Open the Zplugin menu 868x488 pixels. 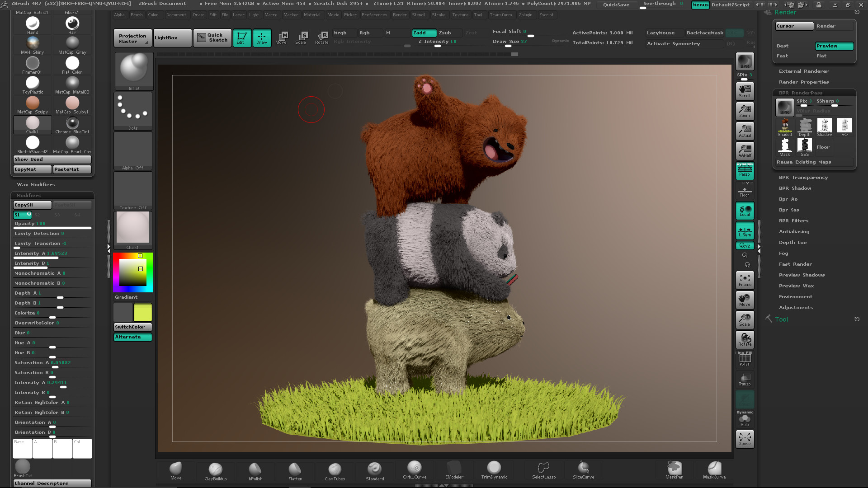[526, 15]
